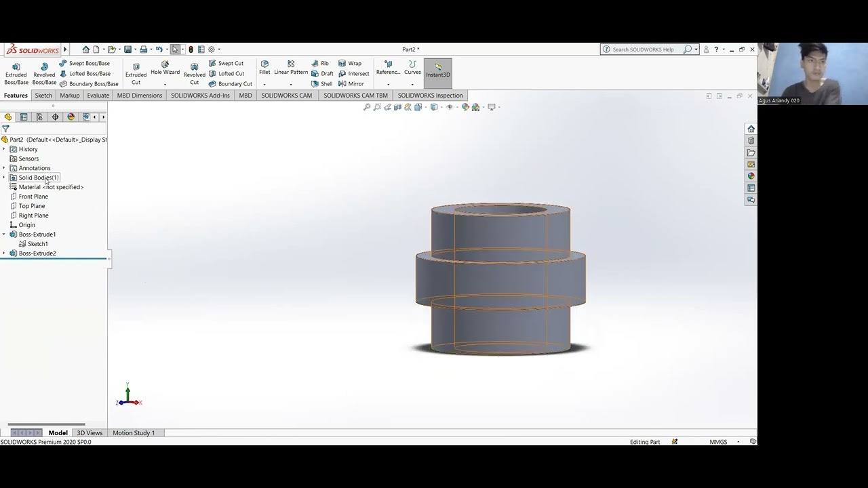
Task: Toggle the Instant3D button
Action: point(438,73)
